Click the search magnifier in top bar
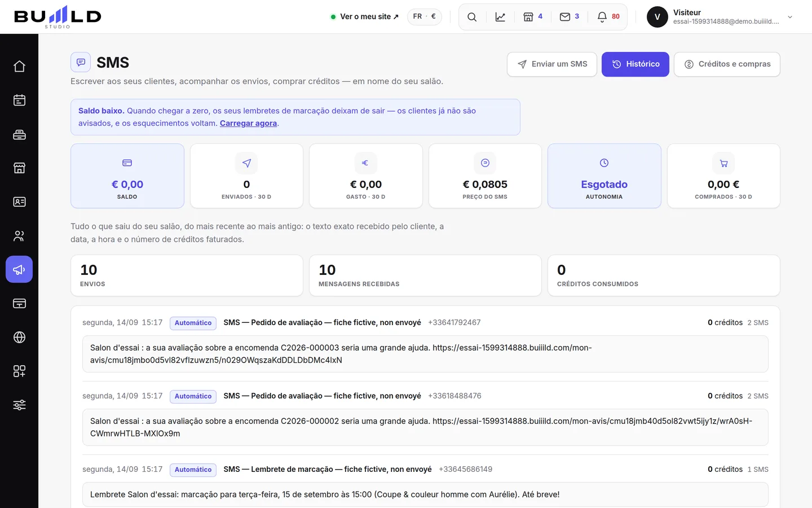 click(x=472, y=17)
